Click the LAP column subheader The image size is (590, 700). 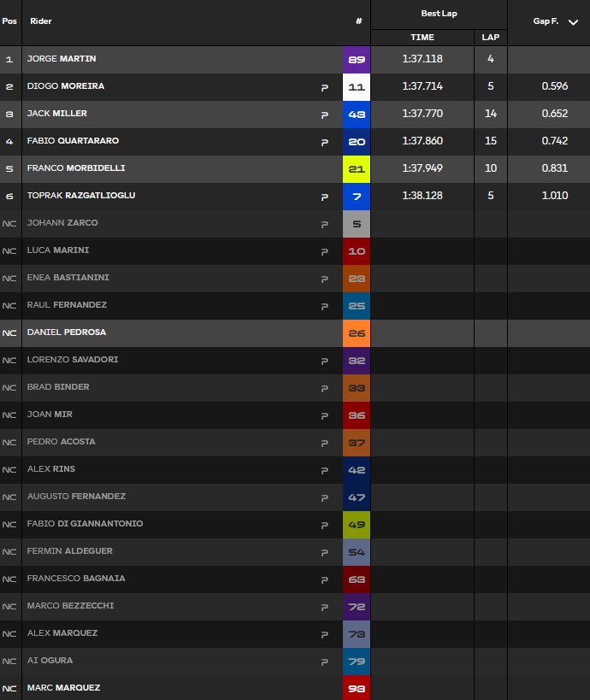pyautogui.click(x=491, y=38)
